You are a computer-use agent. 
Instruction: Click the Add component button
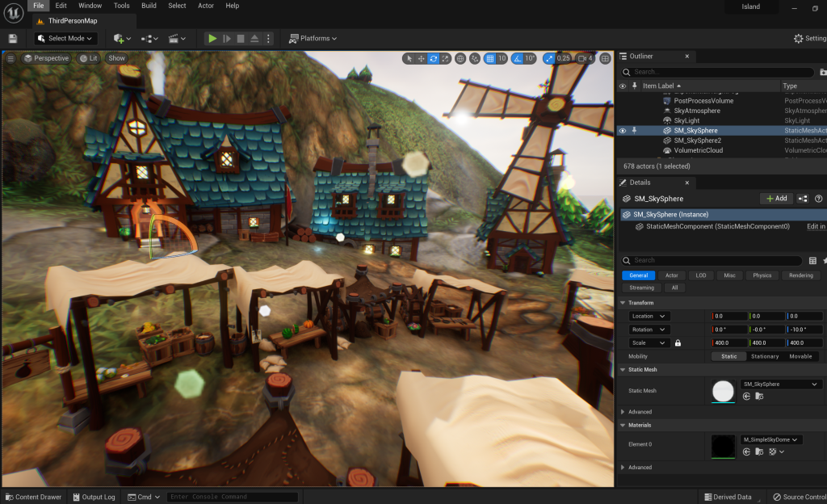(776, 199)
